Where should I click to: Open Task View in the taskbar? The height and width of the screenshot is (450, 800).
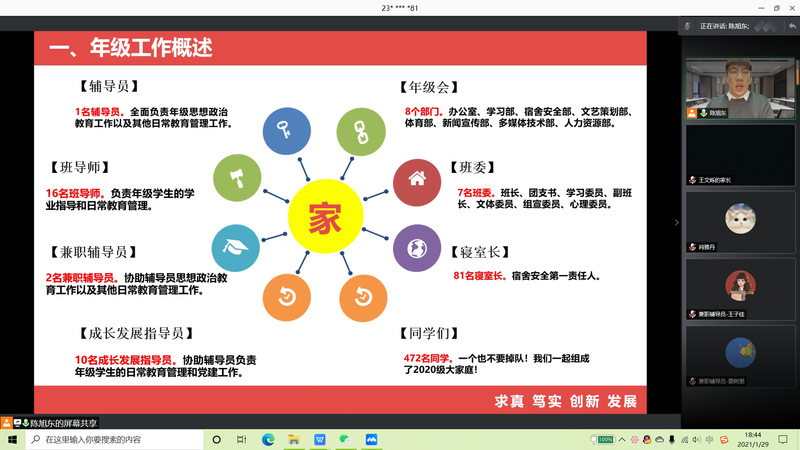[242, 440]
